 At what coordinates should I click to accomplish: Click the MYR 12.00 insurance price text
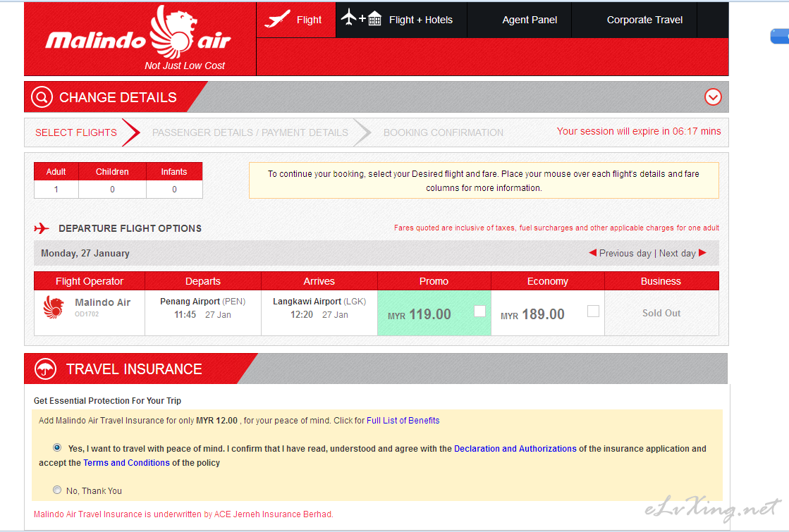[216, 421]
